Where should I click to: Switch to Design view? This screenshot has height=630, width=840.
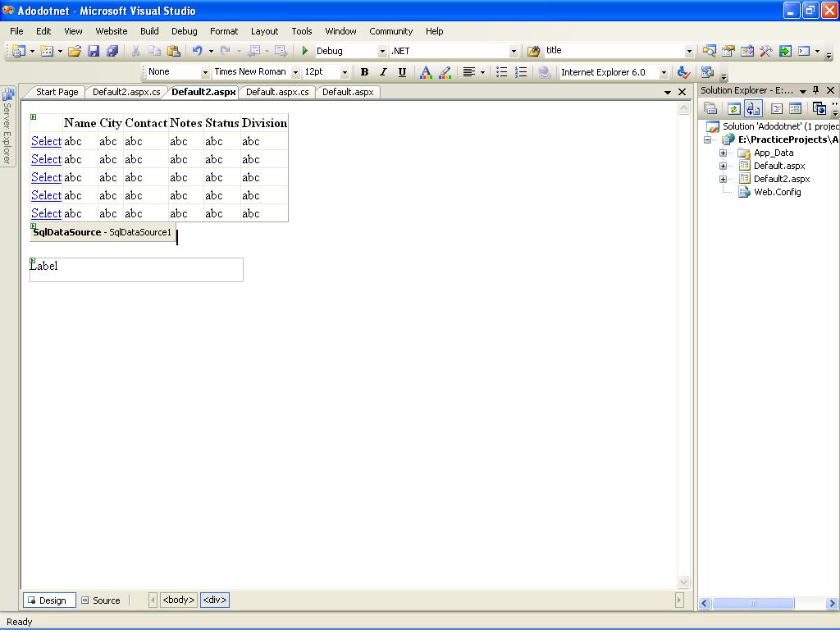click(49, 600)
